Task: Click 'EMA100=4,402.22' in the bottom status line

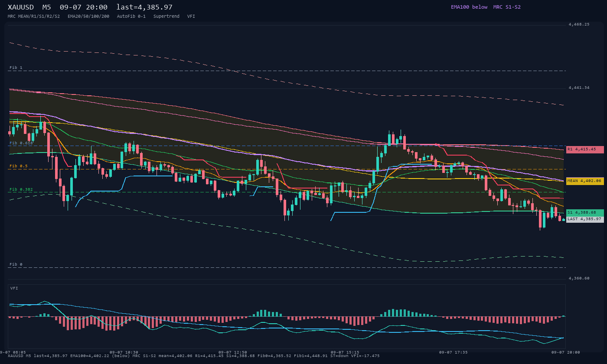Action: pyautogui.click(x=90, y=356)
